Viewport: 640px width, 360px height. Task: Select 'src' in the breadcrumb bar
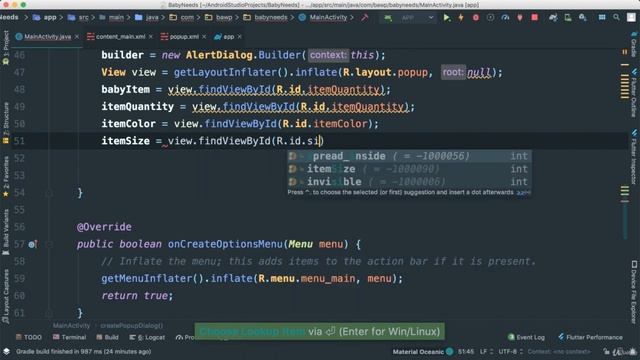pyautogui.click(x=78, y=18)
